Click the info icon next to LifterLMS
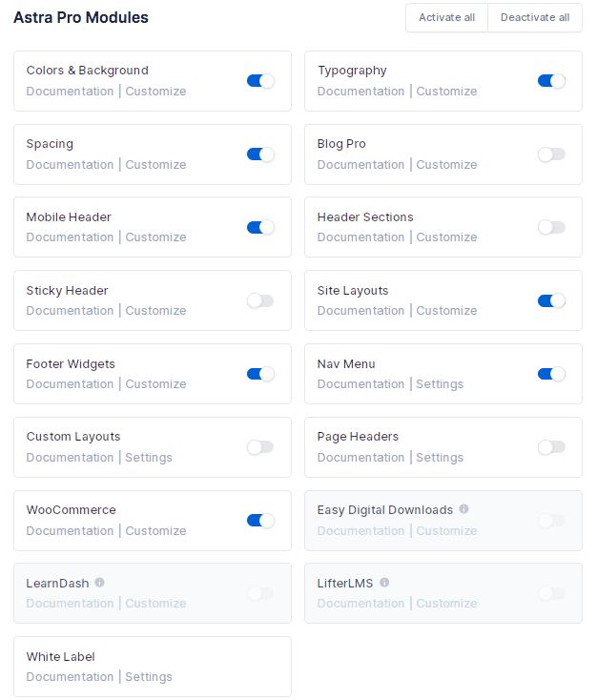This screenshot has width=597, height=700. coord(384,583)
